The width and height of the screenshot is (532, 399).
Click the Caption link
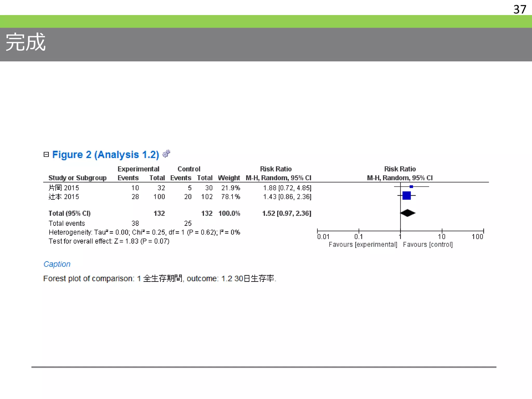point(57,264)
